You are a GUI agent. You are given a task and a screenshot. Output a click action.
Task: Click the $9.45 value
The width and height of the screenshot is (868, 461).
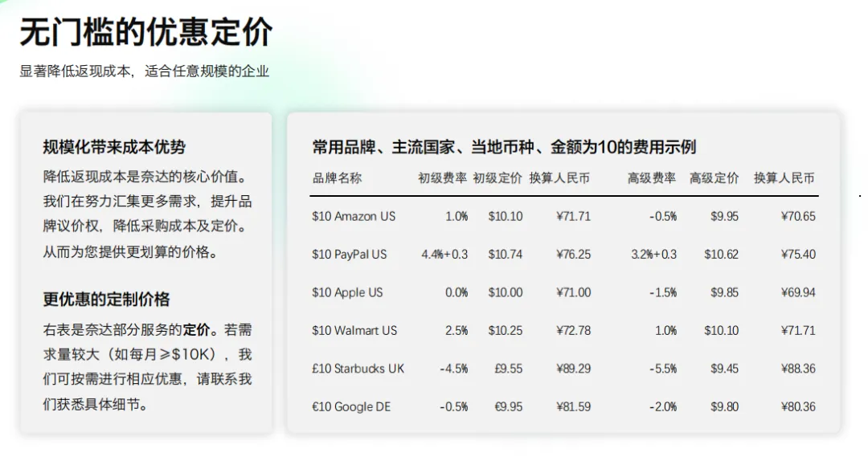coord(725,369)
